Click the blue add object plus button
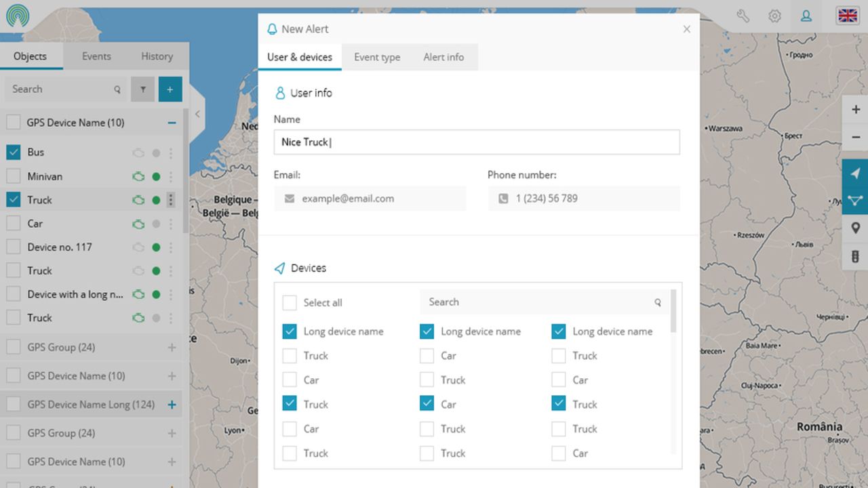 (170, 89)
